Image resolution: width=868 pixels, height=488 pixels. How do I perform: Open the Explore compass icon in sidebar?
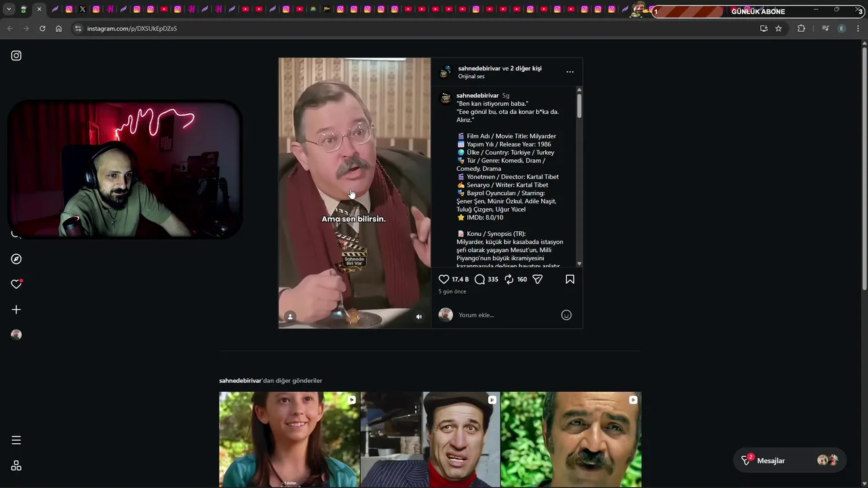tap(16, 259)
